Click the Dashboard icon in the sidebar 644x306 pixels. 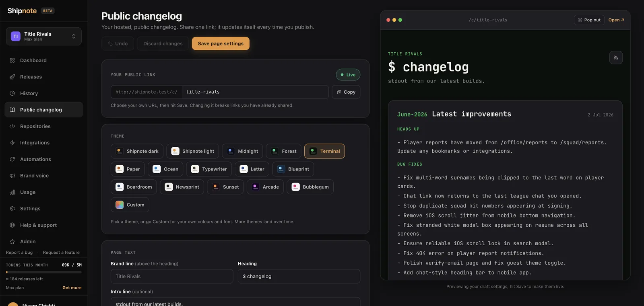pos(12,60)
